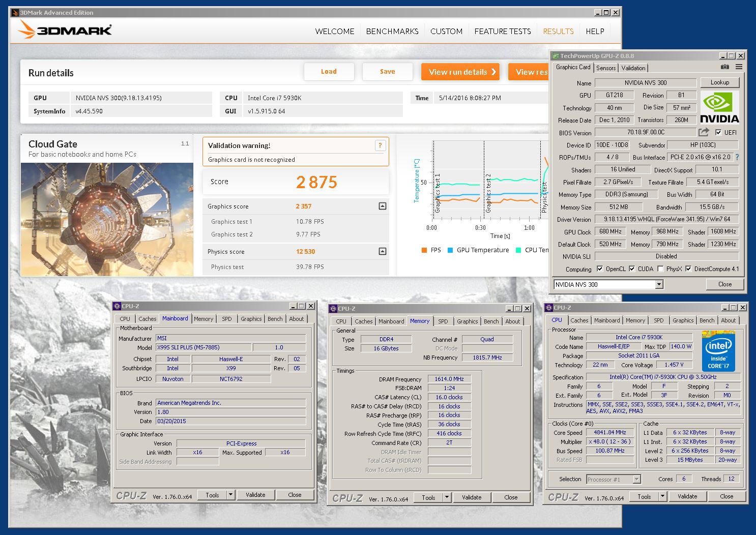The width and height of the screenshot is (756, 535).
Task: Click the BIOS Date 03/20/2015 field
Action: 230,421
